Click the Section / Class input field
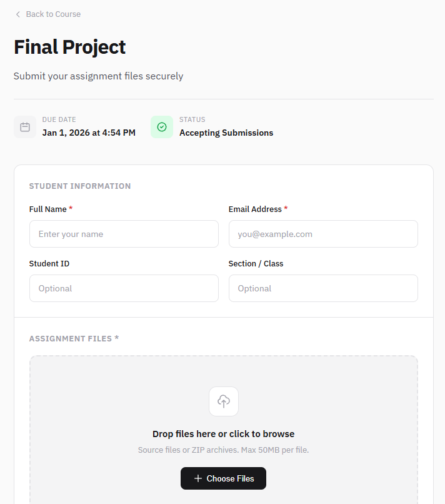 pyautogui.click(x=323, y=288)
